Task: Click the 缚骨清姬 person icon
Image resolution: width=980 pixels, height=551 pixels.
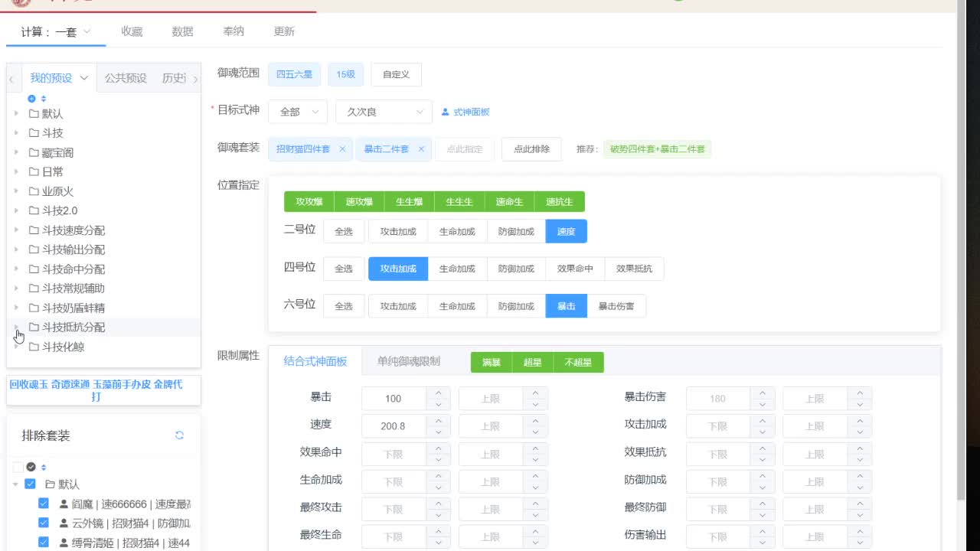Action: [x=64, y=543]
